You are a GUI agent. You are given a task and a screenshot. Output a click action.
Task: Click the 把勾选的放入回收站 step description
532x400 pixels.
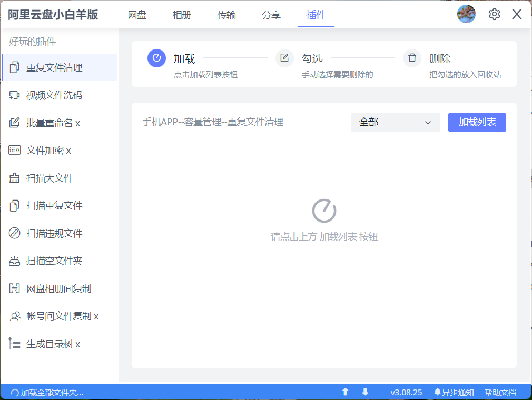pos(465,75)
